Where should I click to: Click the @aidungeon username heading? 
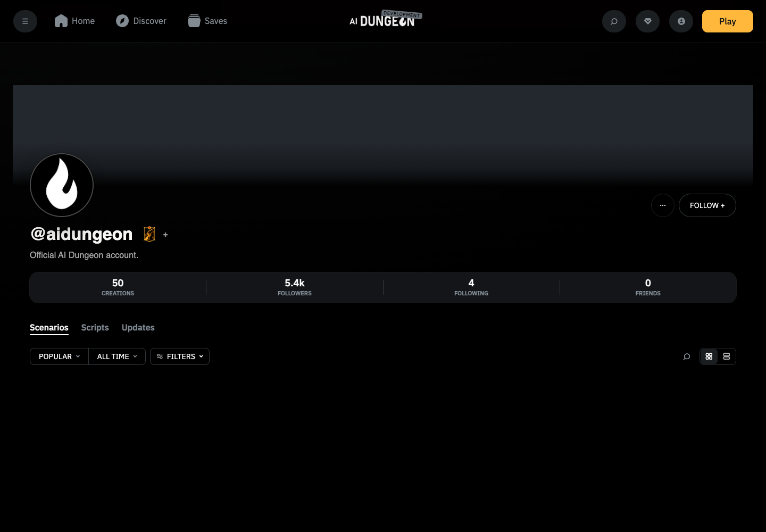click(x=81, y=234)
